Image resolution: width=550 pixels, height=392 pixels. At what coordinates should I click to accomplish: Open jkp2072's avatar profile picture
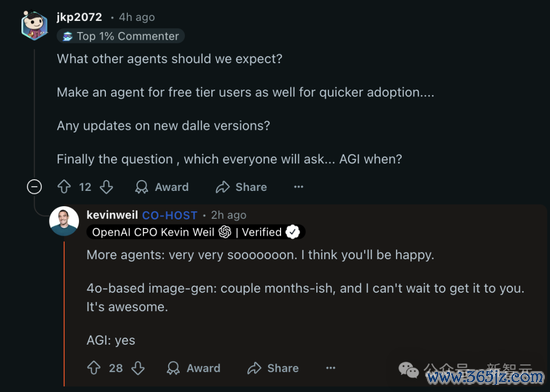[34, 26]
